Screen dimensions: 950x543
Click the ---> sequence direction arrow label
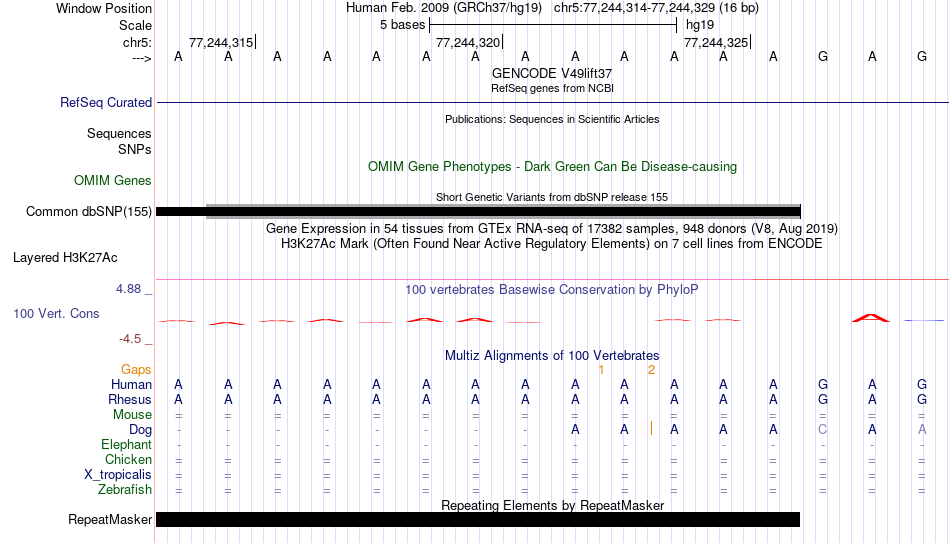(141, 58)
